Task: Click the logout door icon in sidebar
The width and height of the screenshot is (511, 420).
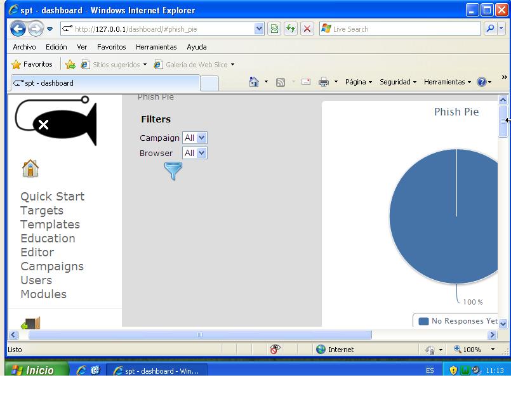Action: 30,324
